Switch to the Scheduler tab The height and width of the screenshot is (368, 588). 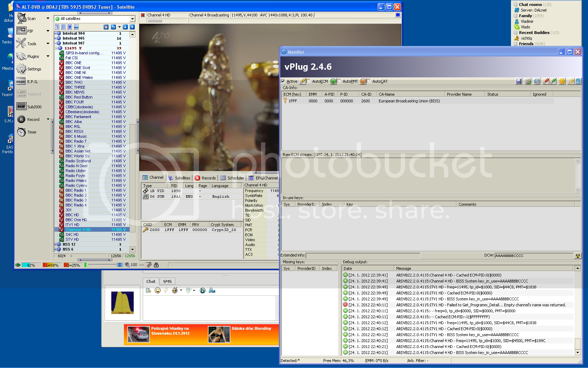click(x=232, y=178)
